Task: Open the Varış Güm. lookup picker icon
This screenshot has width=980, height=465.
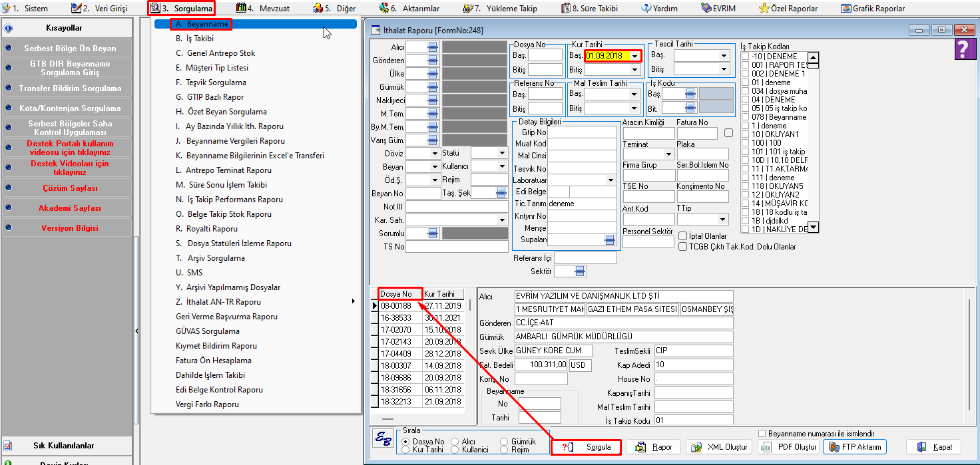Action: (433, 140)
